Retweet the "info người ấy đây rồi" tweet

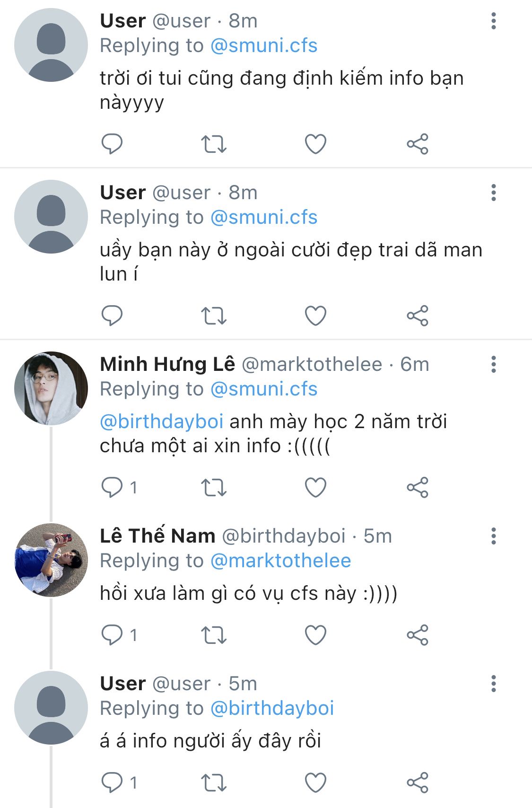(214, 782)
